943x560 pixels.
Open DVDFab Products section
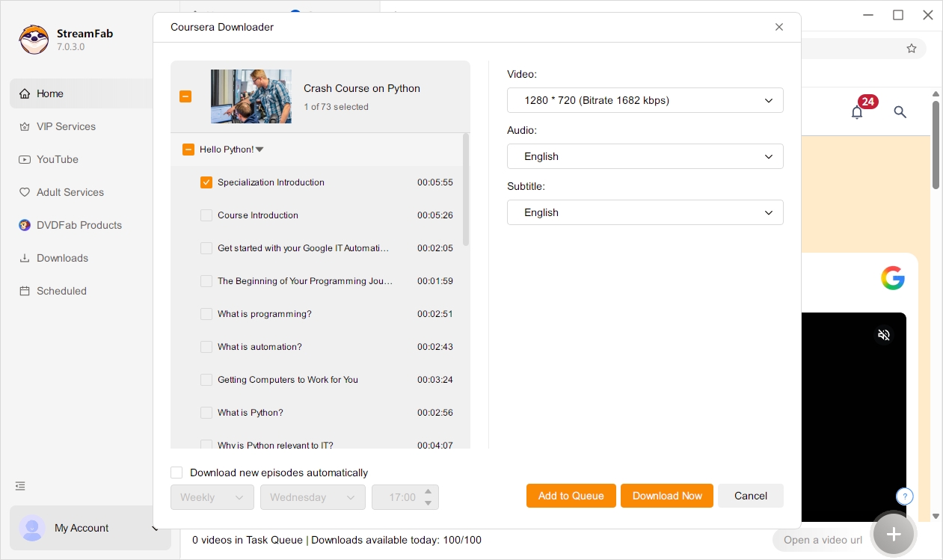[x=81, y=225]
